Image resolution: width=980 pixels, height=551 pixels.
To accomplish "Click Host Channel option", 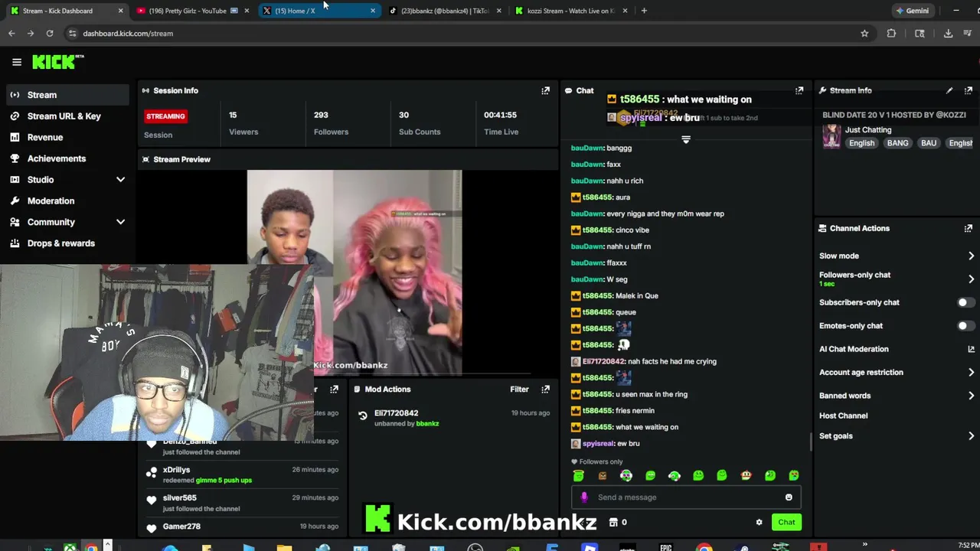I will click(843, 416).
